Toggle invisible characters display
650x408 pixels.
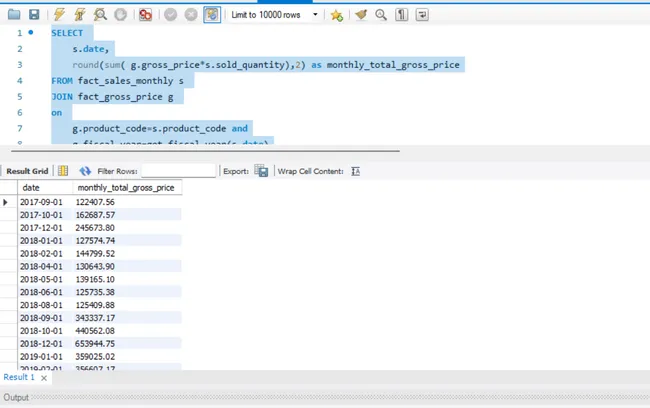(401, 15)
